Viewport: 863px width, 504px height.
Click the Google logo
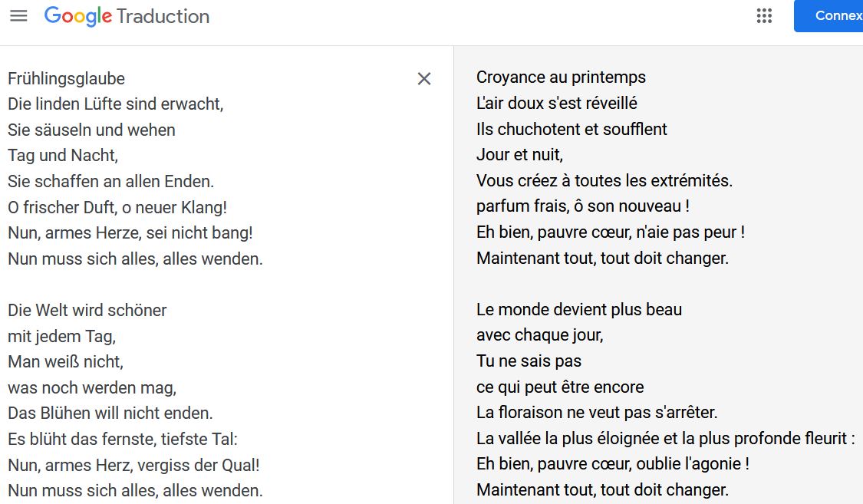(77, 16)
